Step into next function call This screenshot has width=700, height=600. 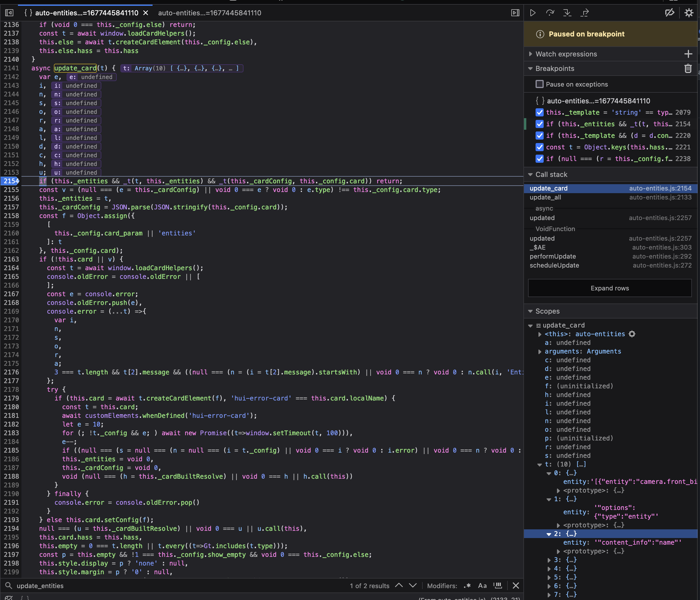click(x=568, y=12)
